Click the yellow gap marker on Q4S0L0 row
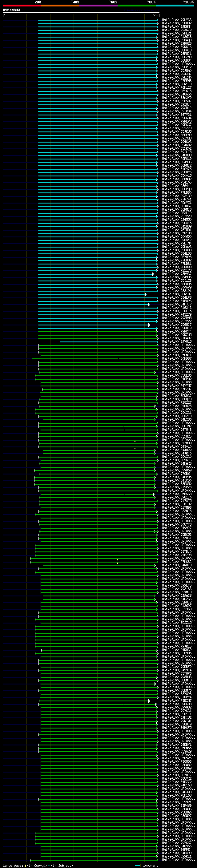Image resolution: width=197 pixels, height=868 pixels. 135,448
